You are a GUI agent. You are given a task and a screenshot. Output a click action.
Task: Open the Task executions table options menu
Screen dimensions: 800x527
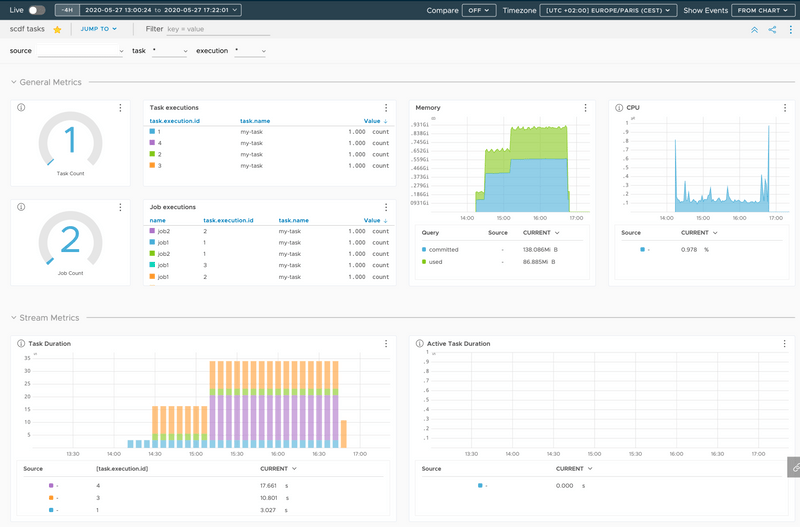(386, 108)
